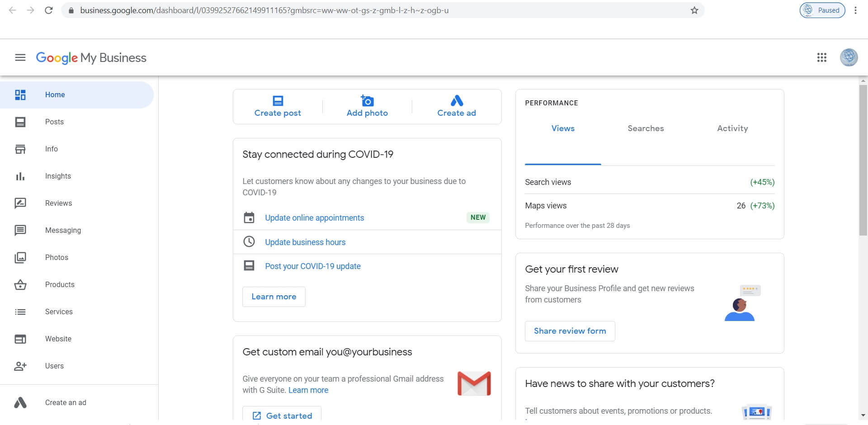This screenshot has width=868, height=425.
Task: Click Update business hours link
Action: point(305,242)
